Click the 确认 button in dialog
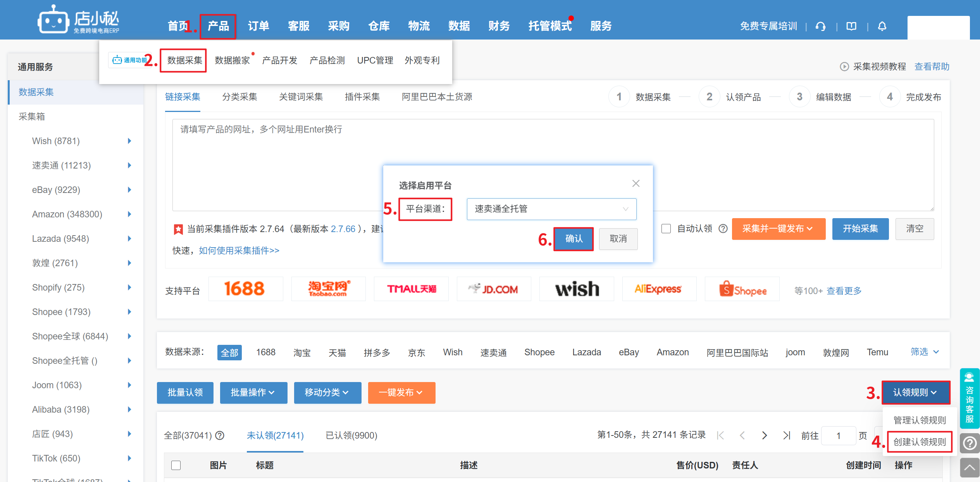The height and width of the screenshot is (482, 980). [x=574, y=239]
